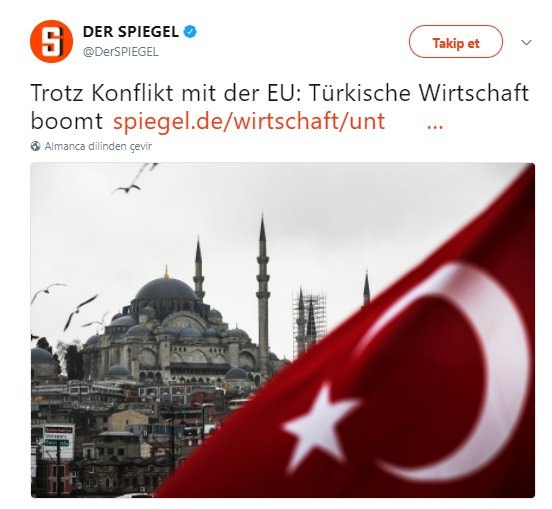Click the mosque's main dome in photo
The height and width of the screenshot is (509, 552).
pos(167,290)
